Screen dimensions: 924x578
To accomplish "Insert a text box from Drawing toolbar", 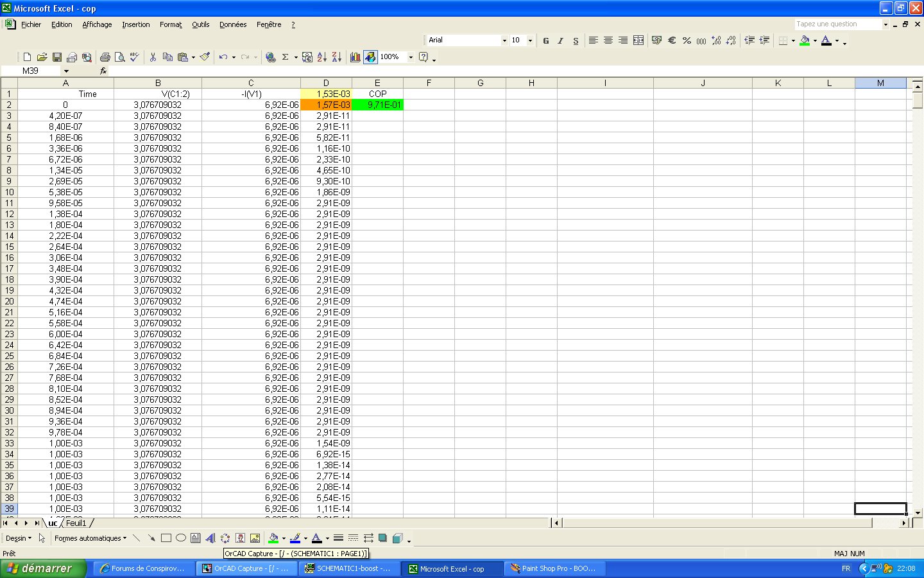I will (x=196, y=538).
